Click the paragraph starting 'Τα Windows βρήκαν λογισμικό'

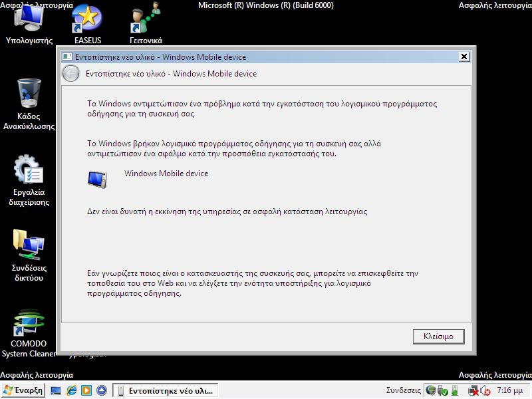point(234,148)
